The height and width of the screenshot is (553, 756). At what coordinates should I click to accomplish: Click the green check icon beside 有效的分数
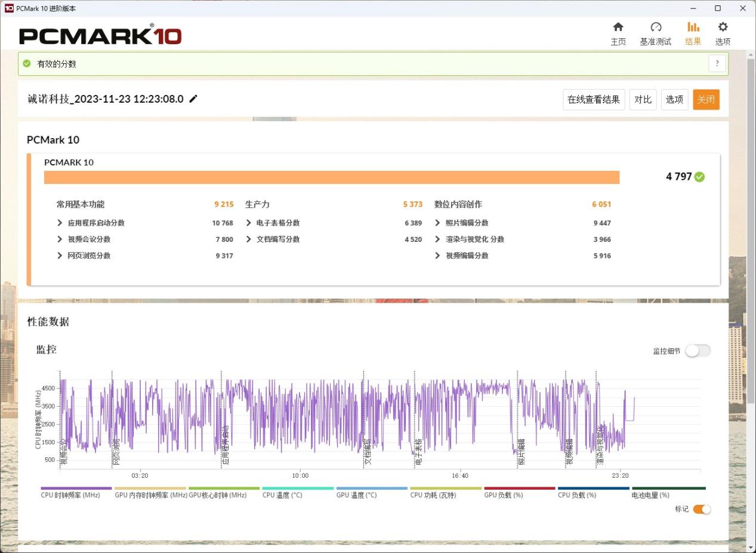[27, 63]
